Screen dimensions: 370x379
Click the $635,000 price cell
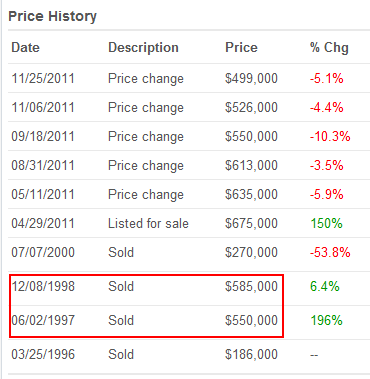(251, 195)
